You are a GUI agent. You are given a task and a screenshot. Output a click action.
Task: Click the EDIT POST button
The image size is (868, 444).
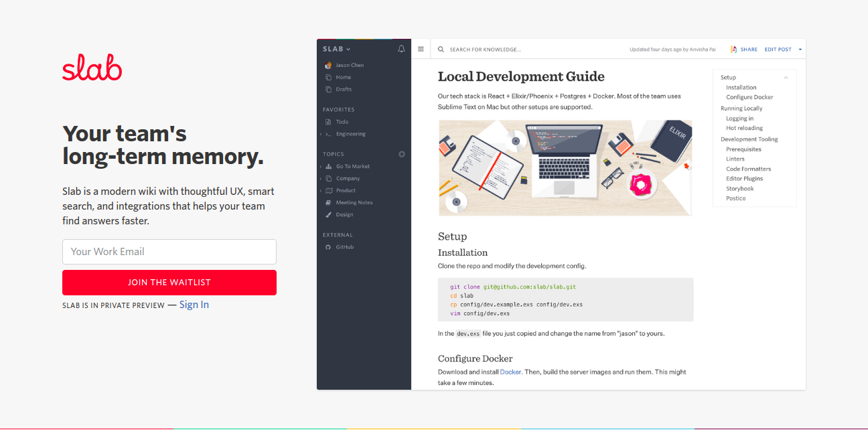778,50
